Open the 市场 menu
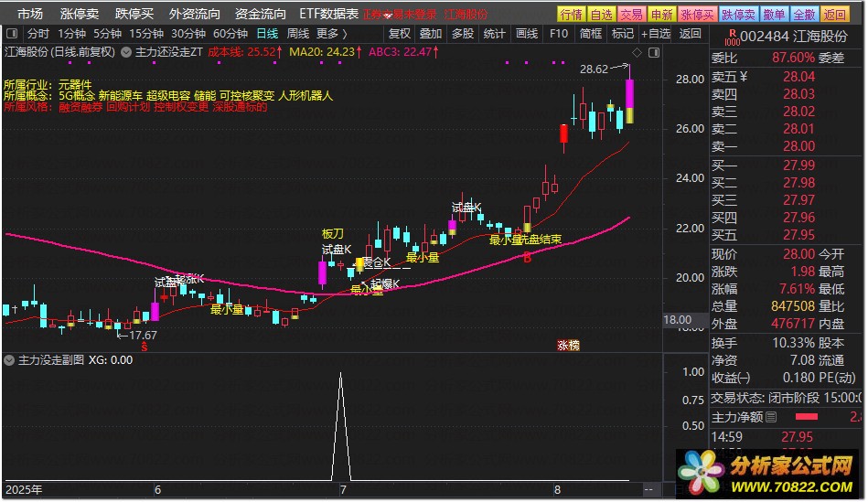 point(30,14)
